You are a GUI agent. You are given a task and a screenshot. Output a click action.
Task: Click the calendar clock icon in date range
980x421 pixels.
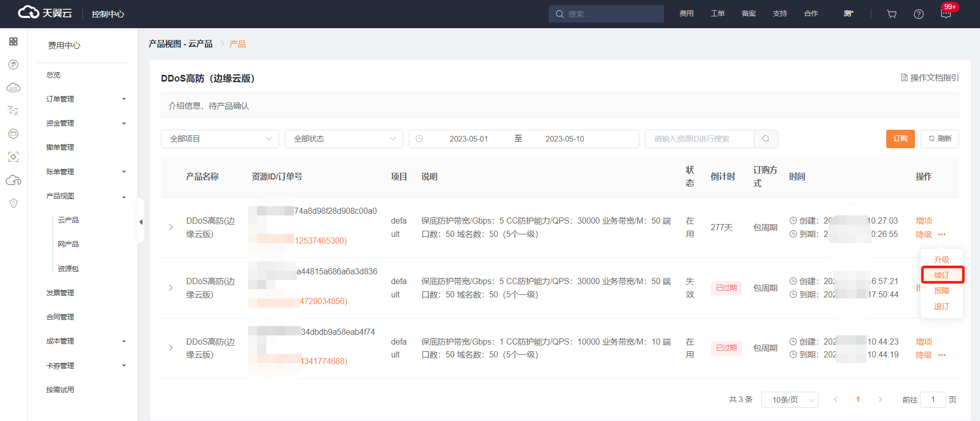click(420, 139)
